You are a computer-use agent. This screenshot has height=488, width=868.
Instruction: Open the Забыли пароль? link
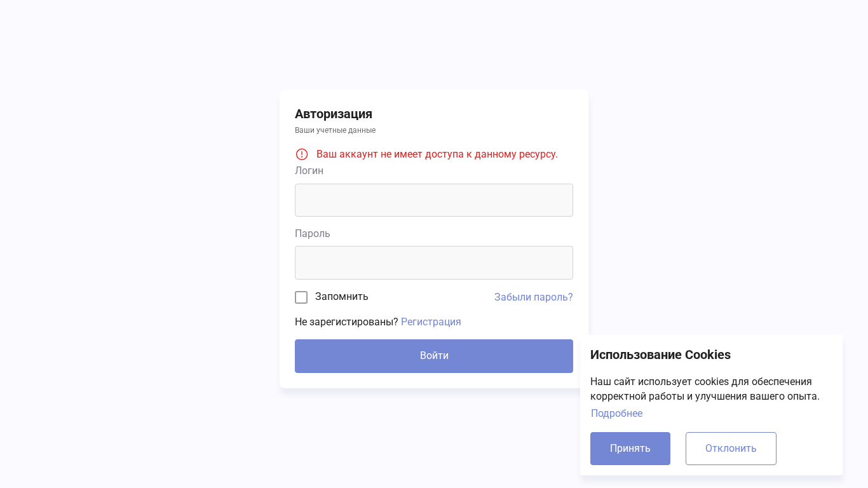534,297
